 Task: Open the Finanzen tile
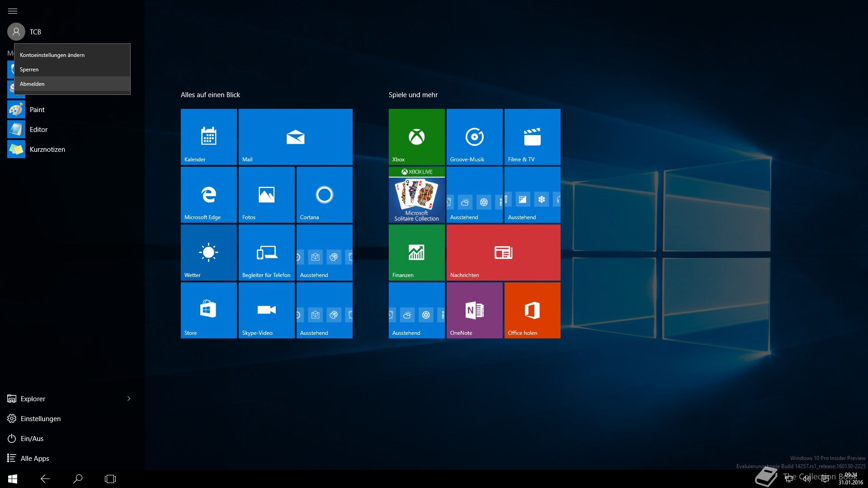pyautogui.click(x=417, y=253)
